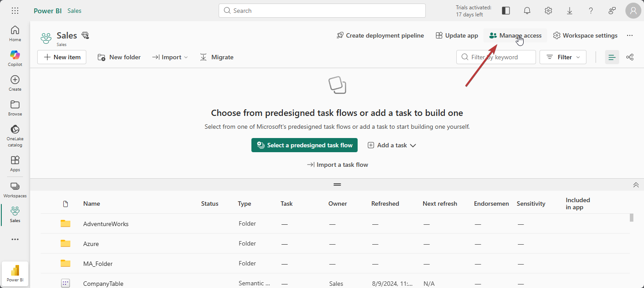Expand the Import dropdown
Viewport: 644px width, 288px height.
pyautogui.click(x=170, y=57)
